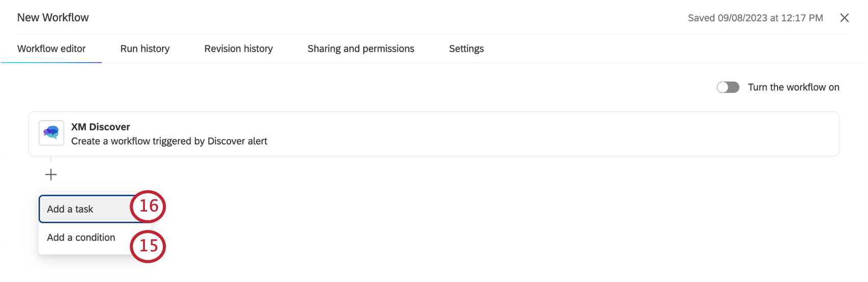The width and height of the screenshot is (868, 282).
Task: Click the plus icon below trigger
Action: point(51,175)
